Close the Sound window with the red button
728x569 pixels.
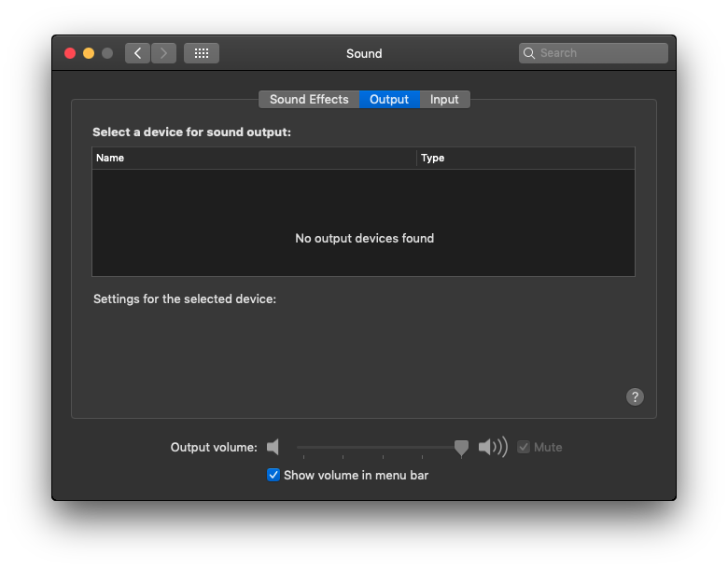pos(70,53)
